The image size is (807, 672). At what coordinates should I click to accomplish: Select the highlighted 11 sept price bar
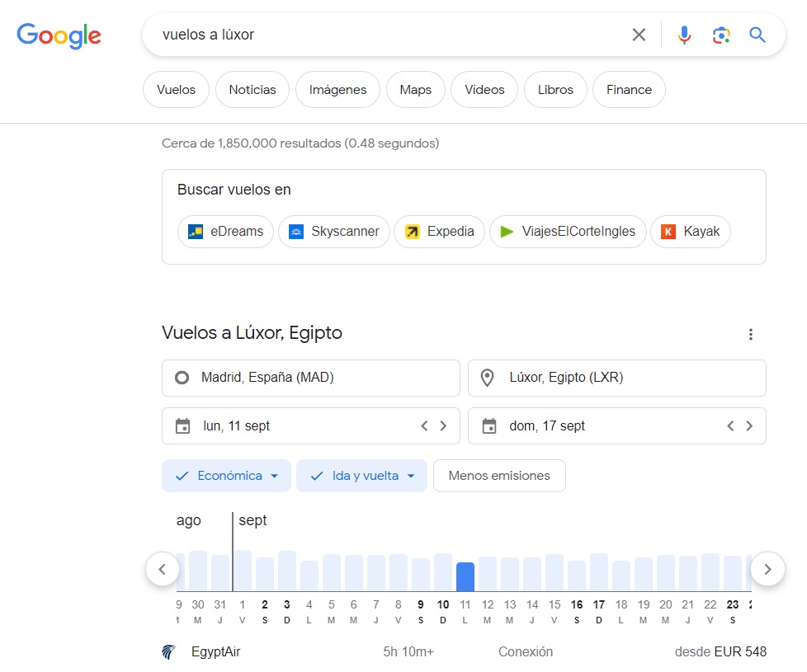click(x=465, y=577)
